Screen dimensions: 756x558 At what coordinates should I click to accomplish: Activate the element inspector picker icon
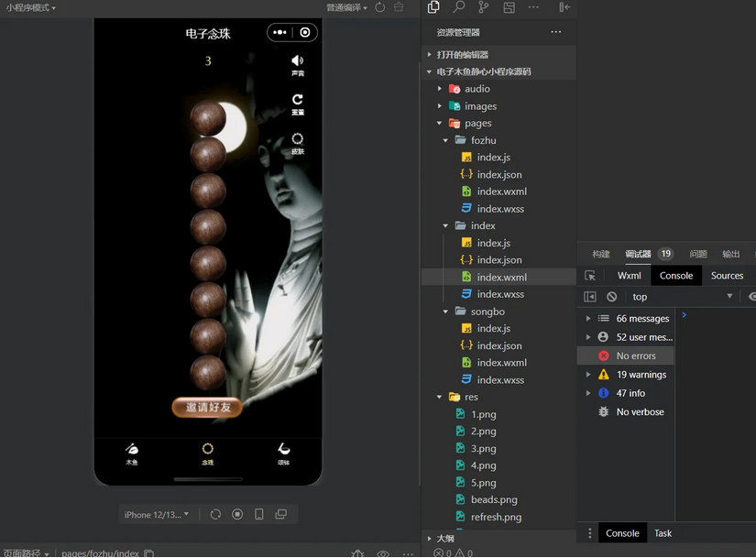(x=590, y=276)
